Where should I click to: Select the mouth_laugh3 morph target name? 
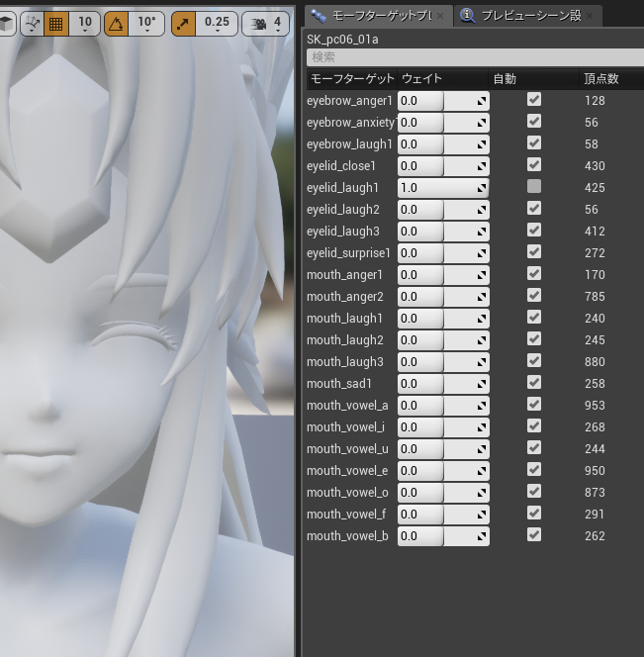tap(345, 362)
